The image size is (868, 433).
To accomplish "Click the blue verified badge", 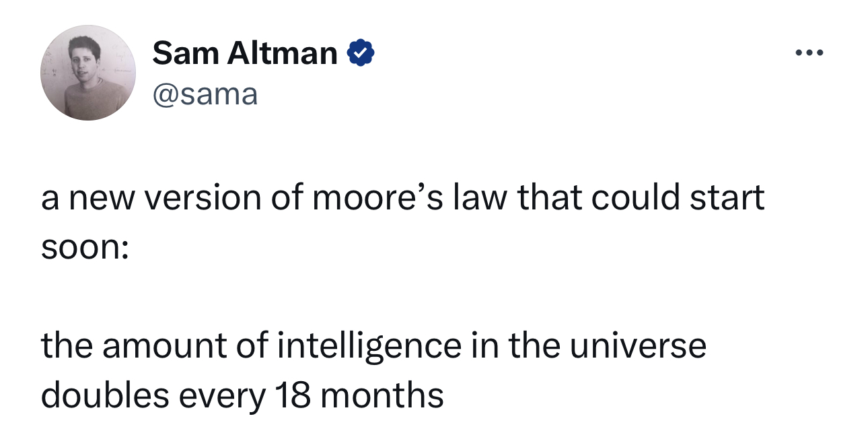I will pos(360,53).
